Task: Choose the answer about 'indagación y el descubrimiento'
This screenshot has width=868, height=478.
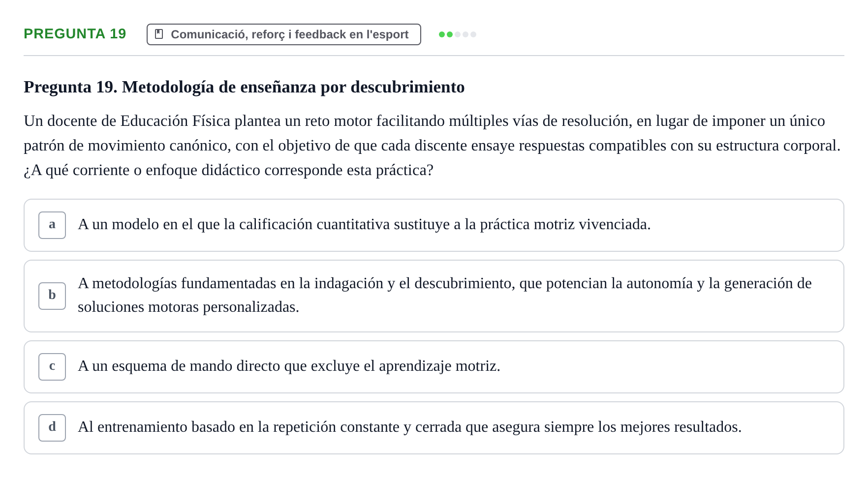Action: (434, 296)
